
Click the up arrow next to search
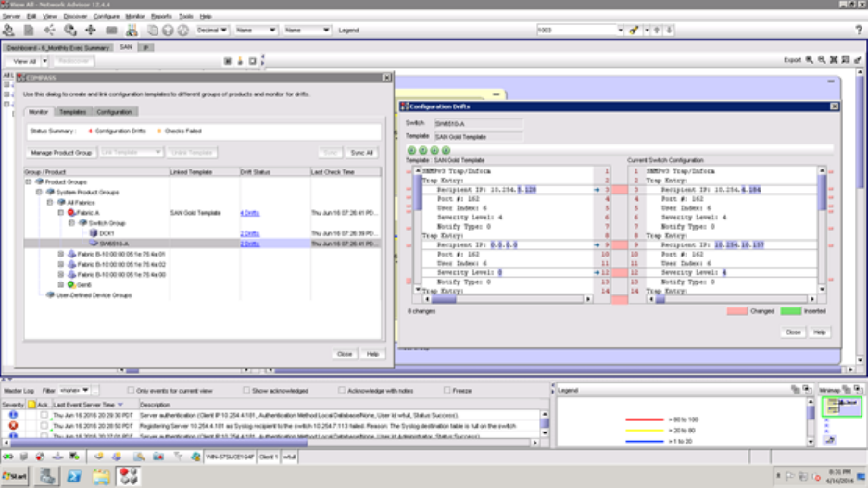(657, 30)
